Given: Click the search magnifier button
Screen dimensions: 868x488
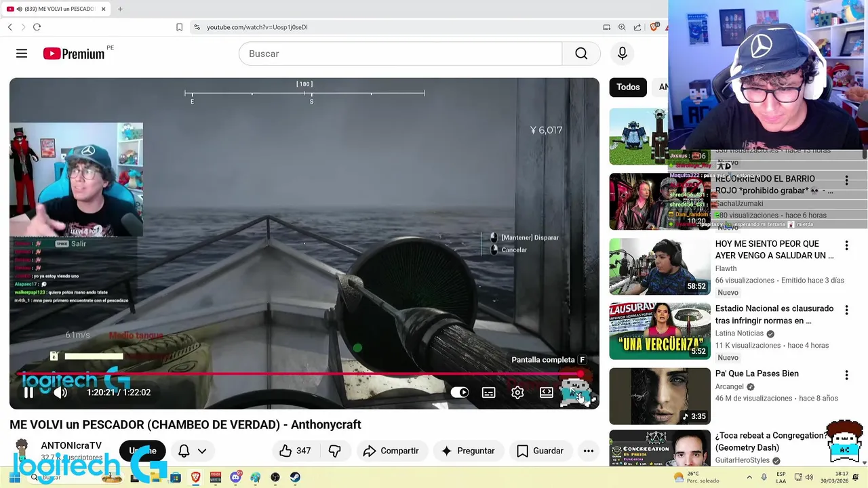Looking at the screenshot, I should point(581,54).
